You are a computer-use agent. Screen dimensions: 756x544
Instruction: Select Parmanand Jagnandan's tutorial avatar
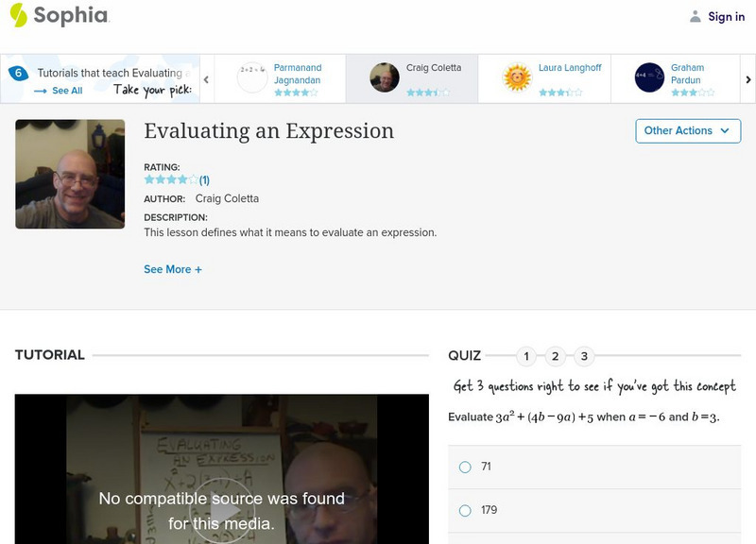(x=252, y=77)
